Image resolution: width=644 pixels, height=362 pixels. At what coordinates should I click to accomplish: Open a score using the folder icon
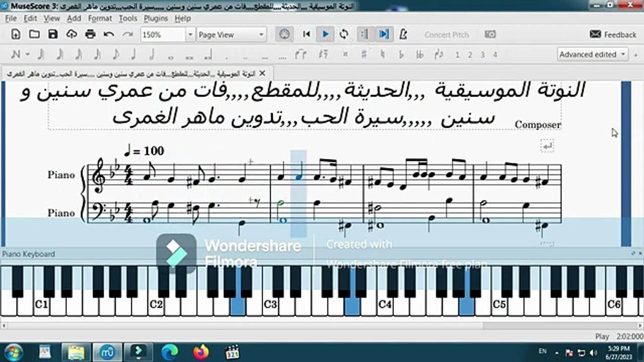pos(34,34)
